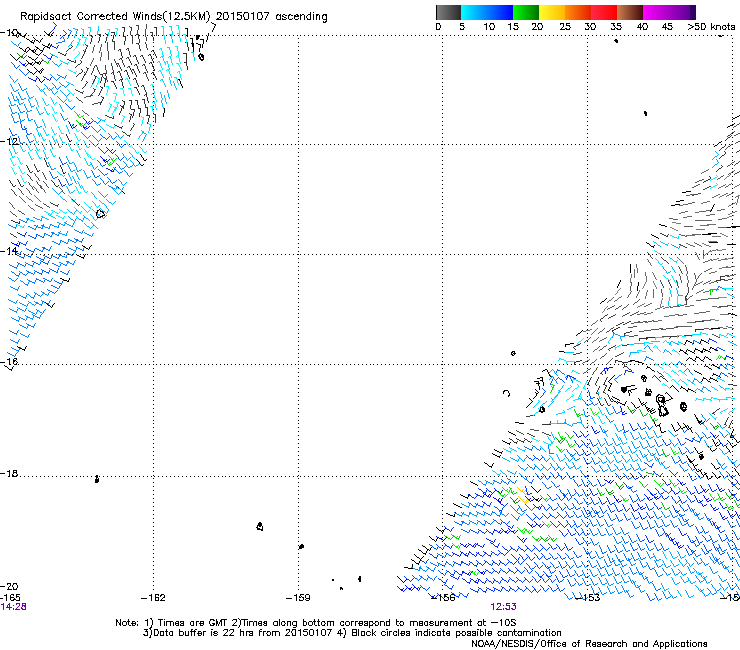Click 'NOAA/NESDIS/Office of Research and Applications' credit
This screenshot has width=740, height=650.
589,644
